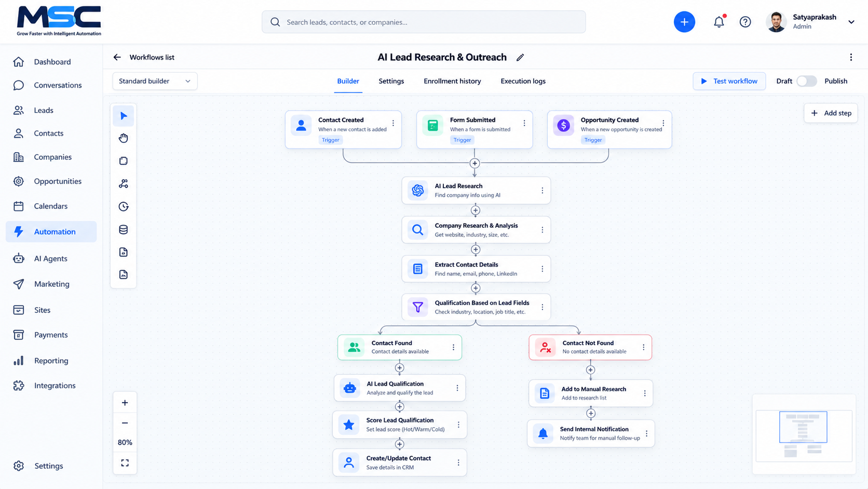Click the workflow minimap thumbnail

tap(804, 435)
